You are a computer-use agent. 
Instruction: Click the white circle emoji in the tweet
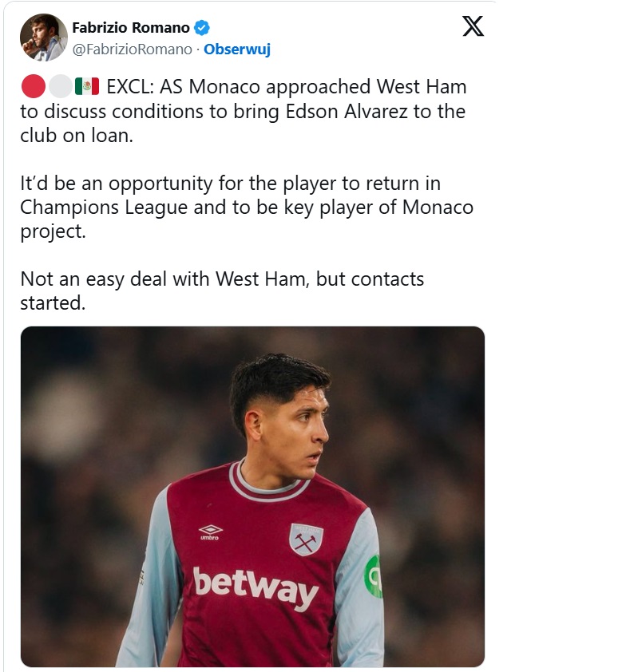coord(60,86)
